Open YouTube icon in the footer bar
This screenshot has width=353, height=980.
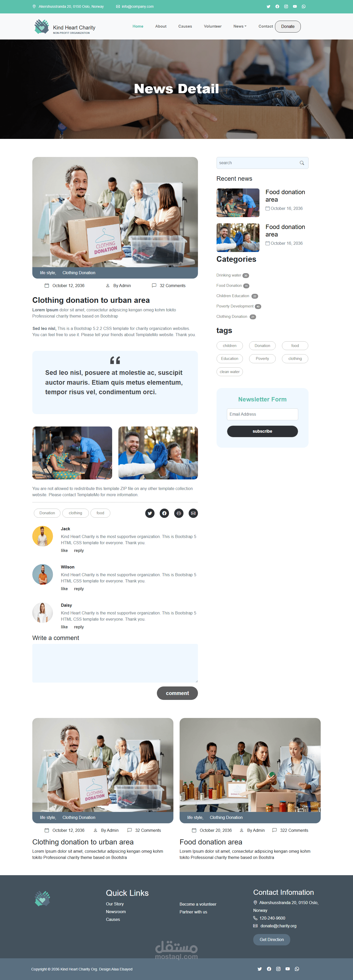point(288,969)
